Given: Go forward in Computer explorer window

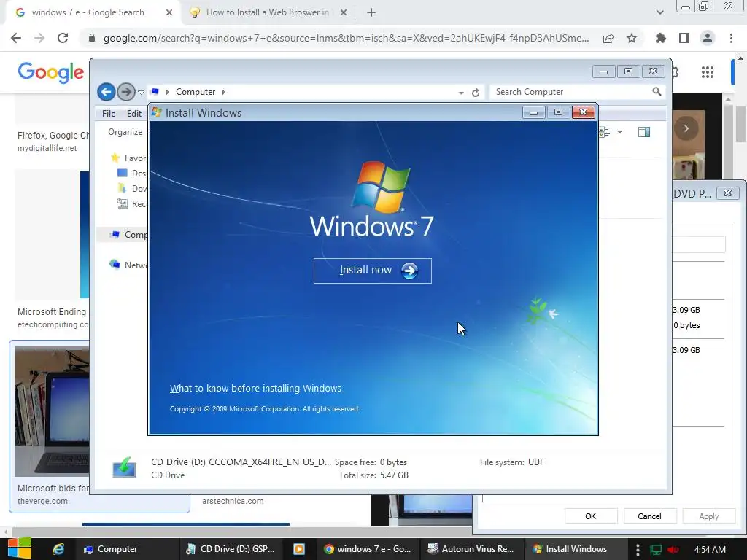Looking at the screenshot, I should 125,92.
